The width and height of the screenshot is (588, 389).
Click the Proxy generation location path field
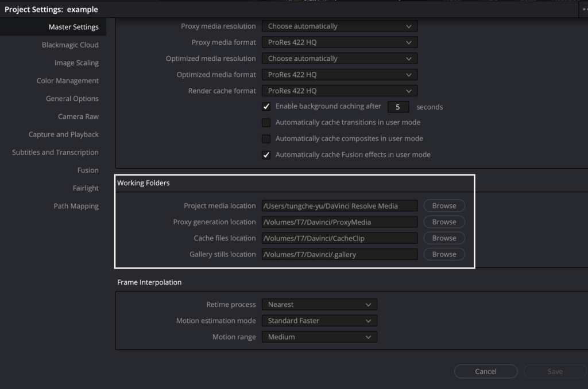tap(339, 222)
